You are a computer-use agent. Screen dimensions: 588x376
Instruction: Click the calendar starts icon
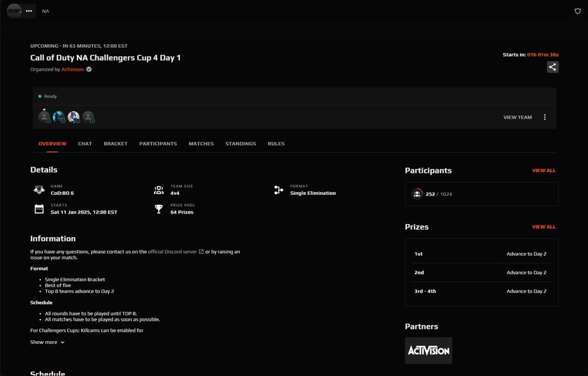point(39,209)
